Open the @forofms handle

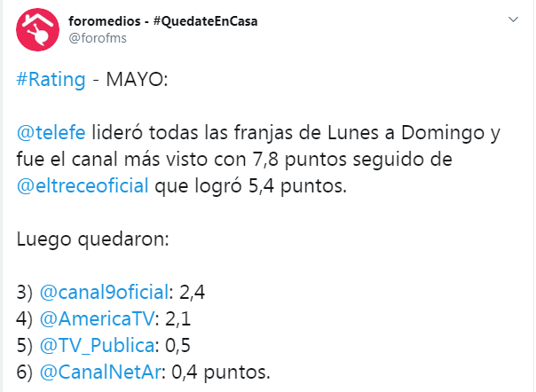tap(98, 38)
